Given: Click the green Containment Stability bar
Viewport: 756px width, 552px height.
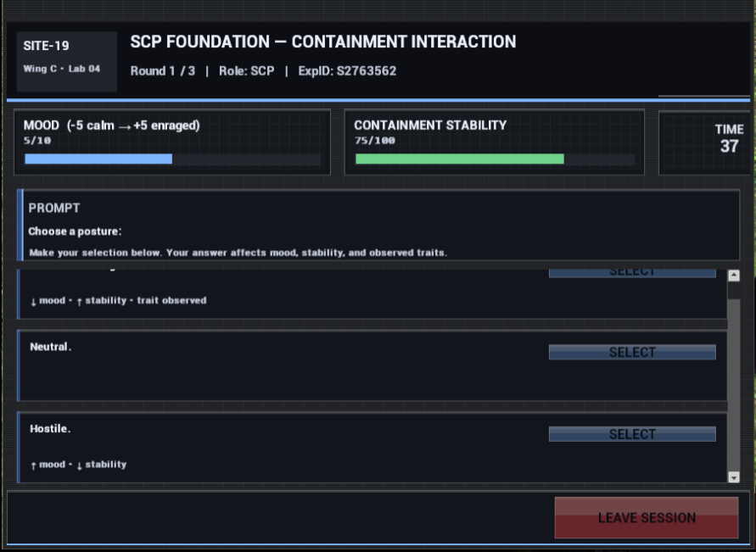Looking at the screenshot, I should (495, 159).
